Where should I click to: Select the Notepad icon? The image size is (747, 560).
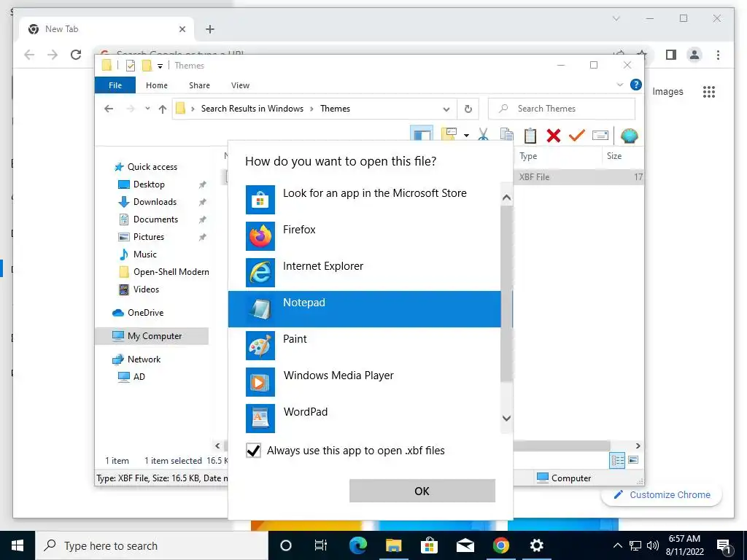click(260, 309)
